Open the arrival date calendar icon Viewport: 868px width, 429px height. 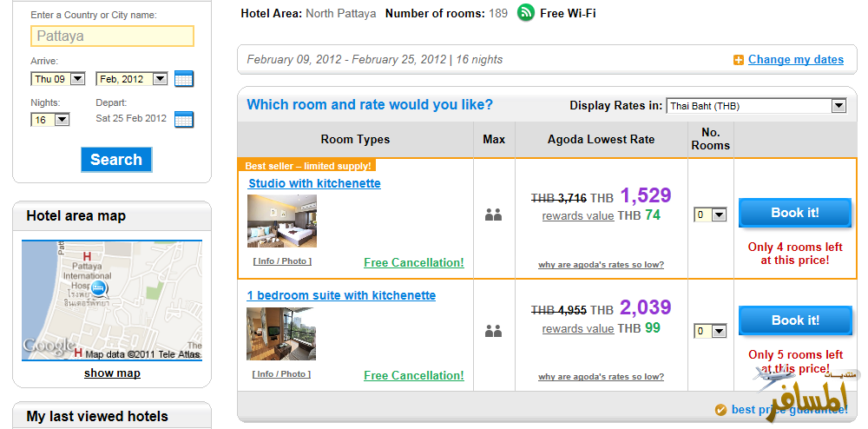tap(183, 78)
